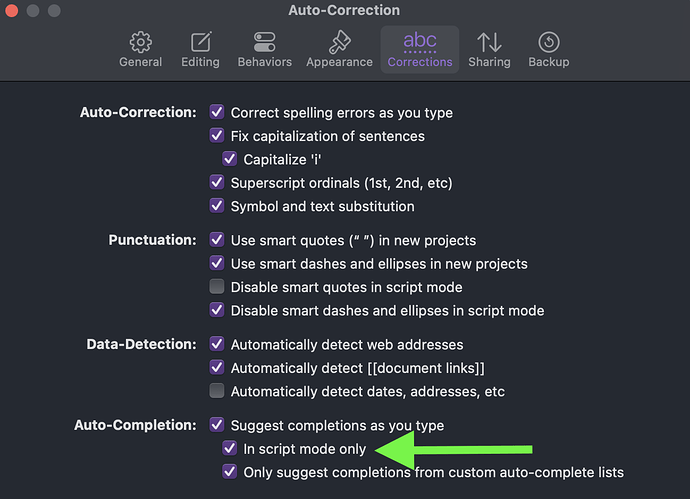Screen dimensions: 690x499
Task: Uncheck Fix capitalization of sentences
Action: tap(217, 136)
